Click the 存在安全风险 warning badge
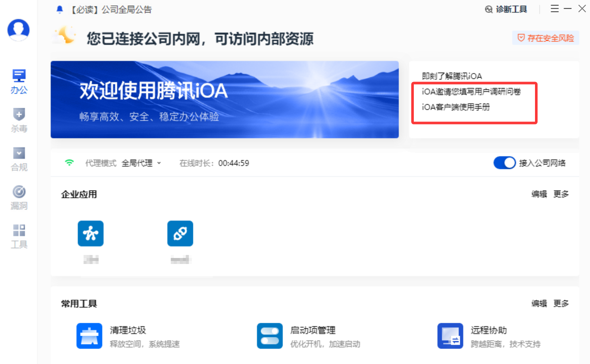Viewport: 590px width, 364px height. click(546, 38)
